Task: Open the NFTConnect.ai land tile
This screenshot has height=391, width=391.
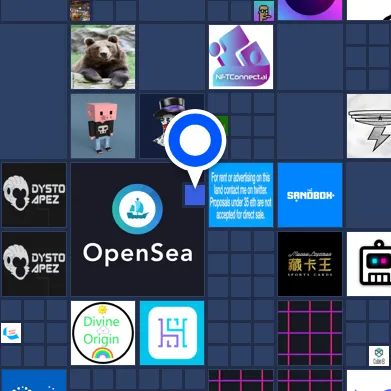Action: tap(241, 57)
